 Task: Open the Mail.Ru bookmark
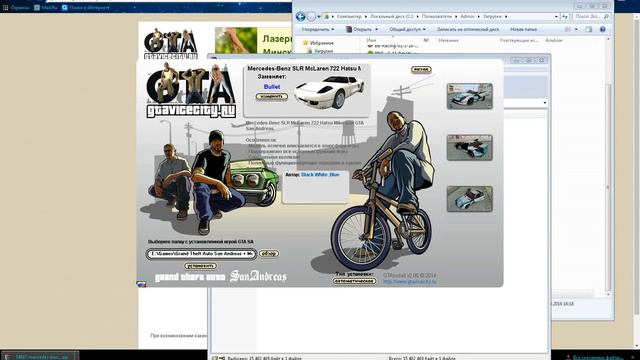click(46, 7)
